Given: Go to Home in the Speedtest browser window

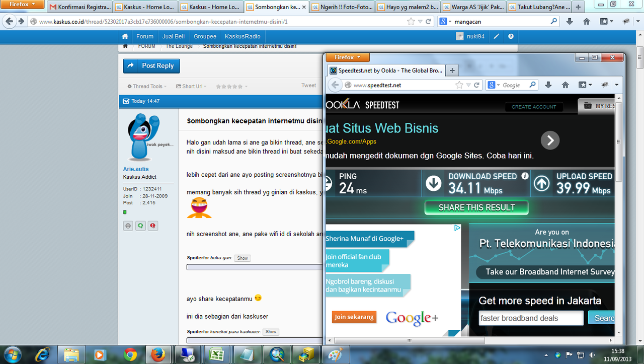Looking at the screenshot, I should [x=566, y=85].
